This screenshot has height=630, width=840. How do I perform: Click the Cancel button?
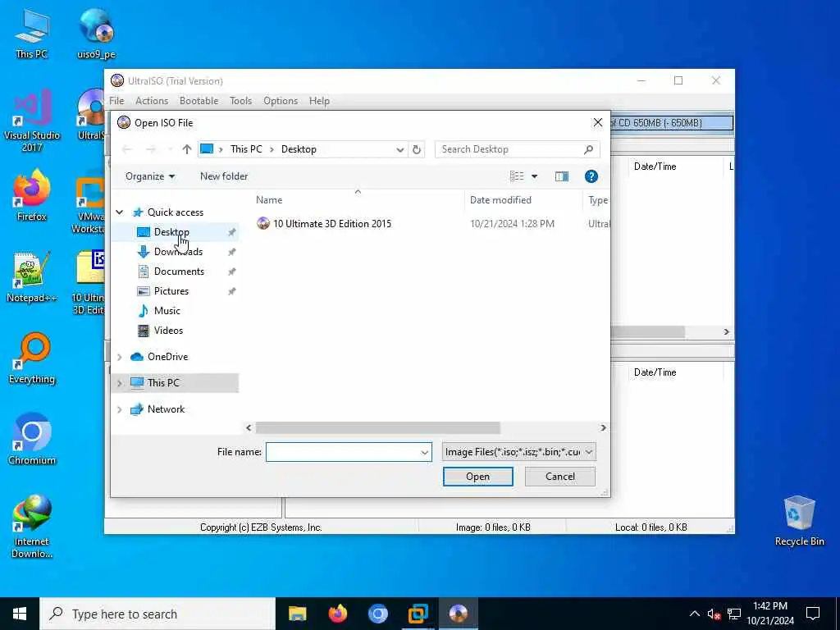pos(559,477)
